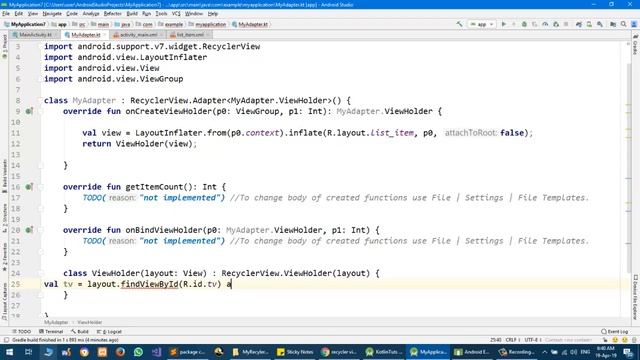Click the Sync Project with Gradle icon
This screenshot has width=640, height=360.
tap(579, 24)
